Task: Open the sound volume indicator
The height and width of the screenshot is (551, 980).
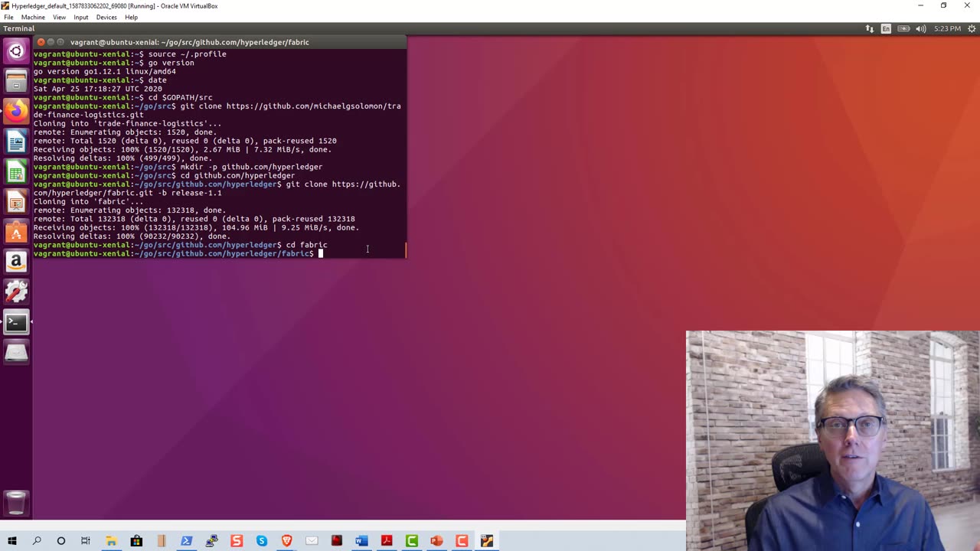Action: 920,28
